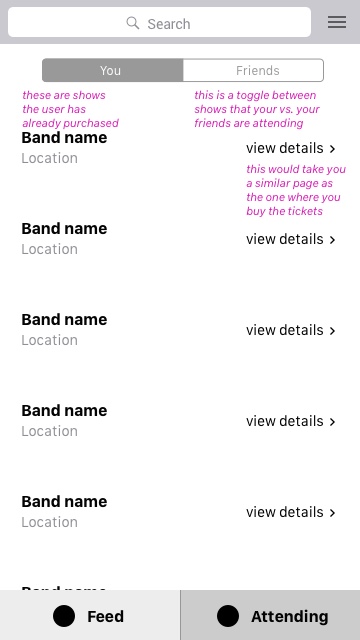
Task: Open the fifth show's view details chevron
Action: (x=333, y=513)
